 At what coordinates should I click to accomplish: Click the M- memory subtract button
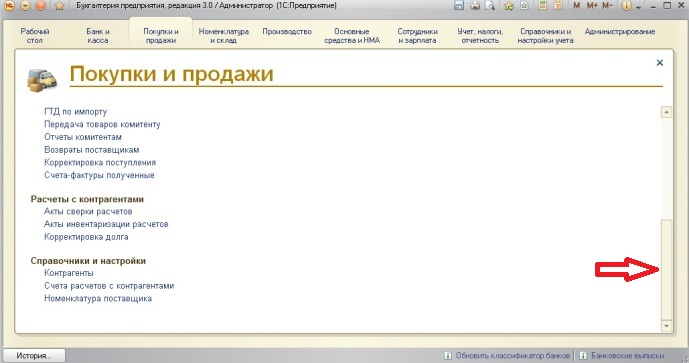pos(607,5)
